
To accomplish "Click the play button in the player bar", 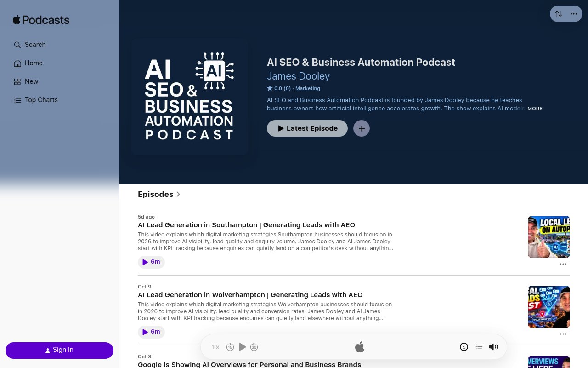I will click(243, 347).
